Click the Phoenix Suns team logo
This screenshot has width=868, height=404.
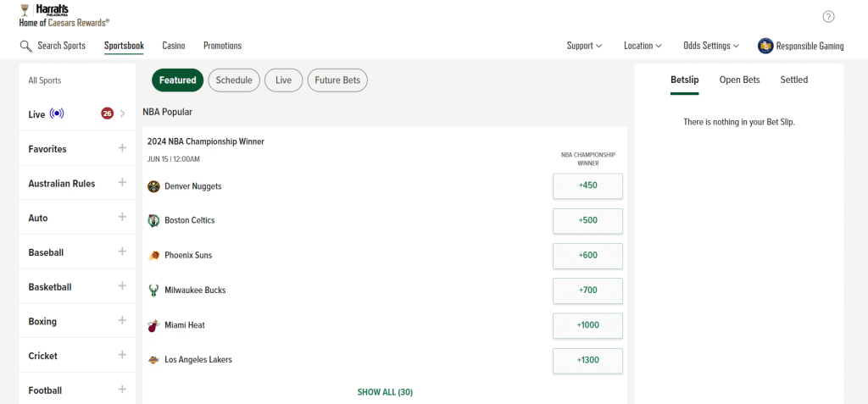coord(153,256)
